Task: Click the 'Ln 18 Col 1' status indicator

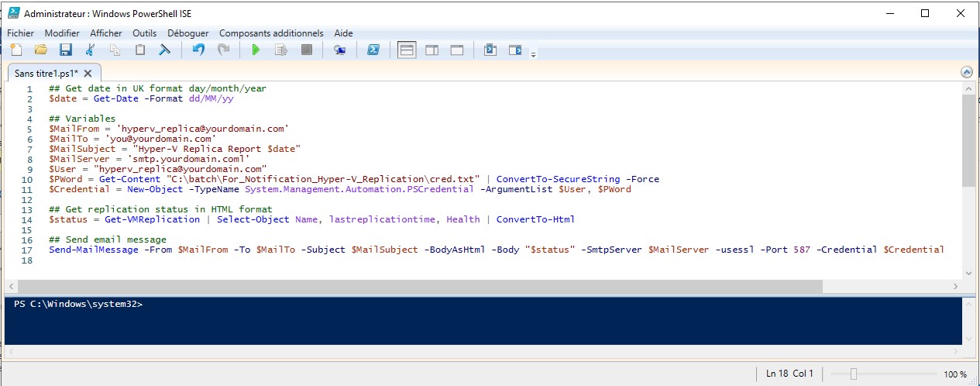Action: [789, 374]
